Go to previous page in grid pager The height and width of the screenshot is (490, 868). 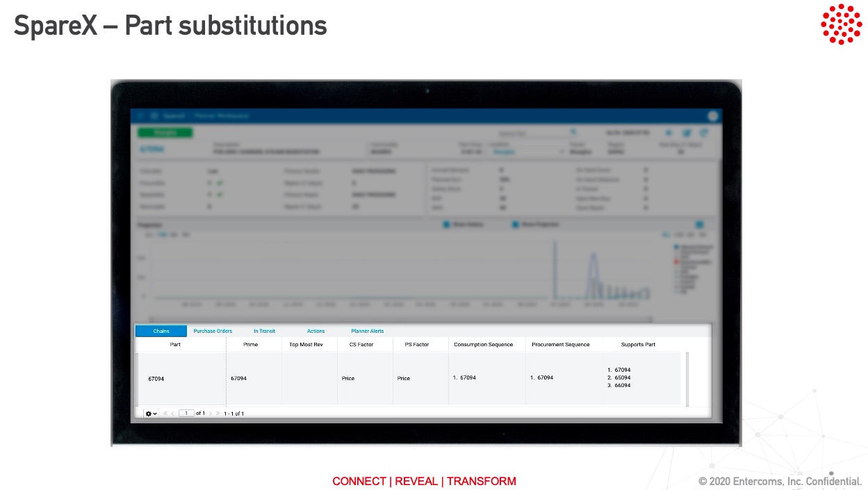[x=173, y=414]
